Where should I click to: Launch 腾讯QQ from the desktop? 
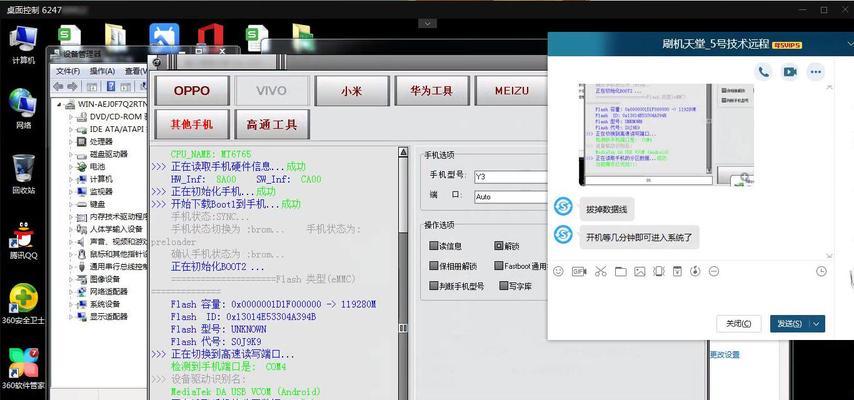pyautogui.click(x=23, y=240)
